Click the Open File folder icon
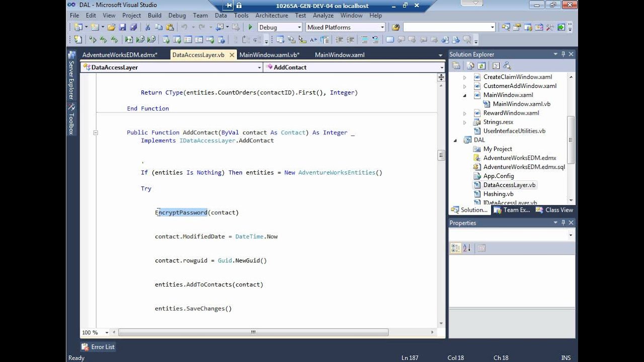The width and height of the screenshot is (644, 362). point(111,27)
